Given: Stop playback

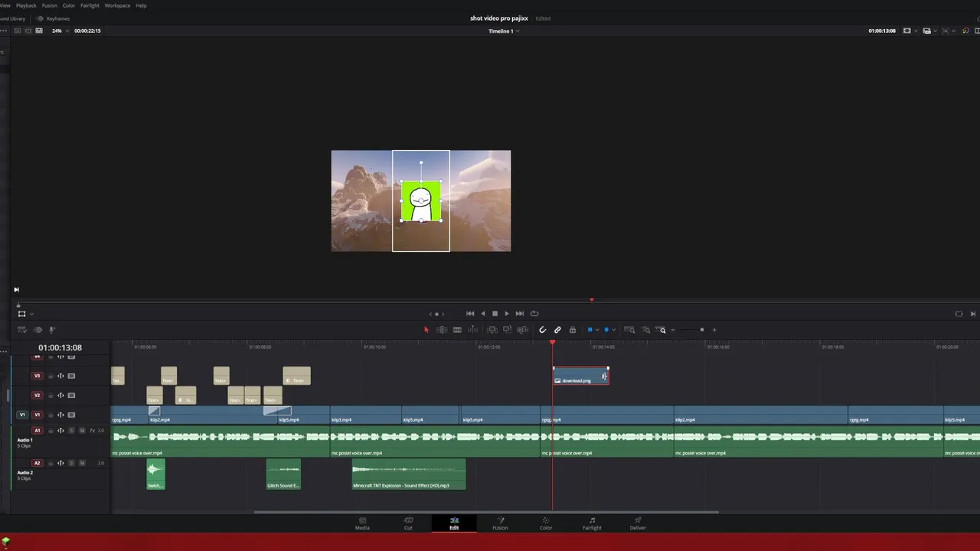Looking at the screenshot, I should [495, 313].
